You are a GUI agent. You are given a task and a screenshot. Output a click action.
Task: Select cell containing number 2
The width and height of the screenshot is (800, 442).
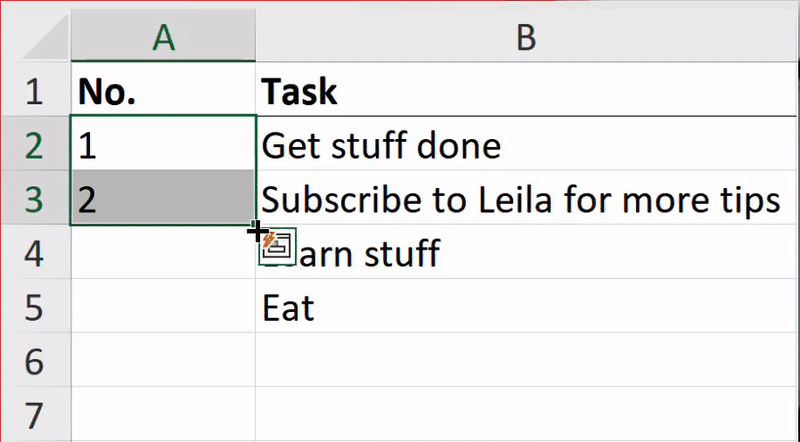163,199
